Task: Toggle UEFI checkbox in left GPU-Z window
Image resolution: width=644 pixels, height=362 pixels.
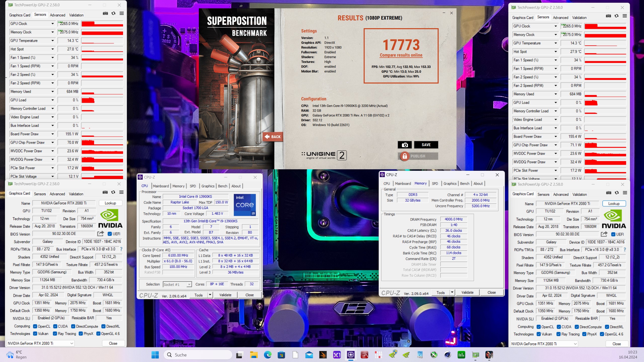Action: (110, 234)
